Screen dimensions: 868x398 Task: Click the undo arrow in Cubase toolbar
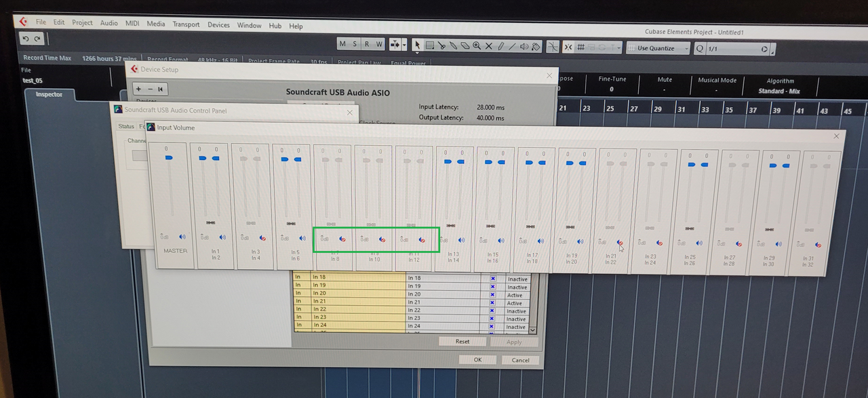(x=26, y=39)
